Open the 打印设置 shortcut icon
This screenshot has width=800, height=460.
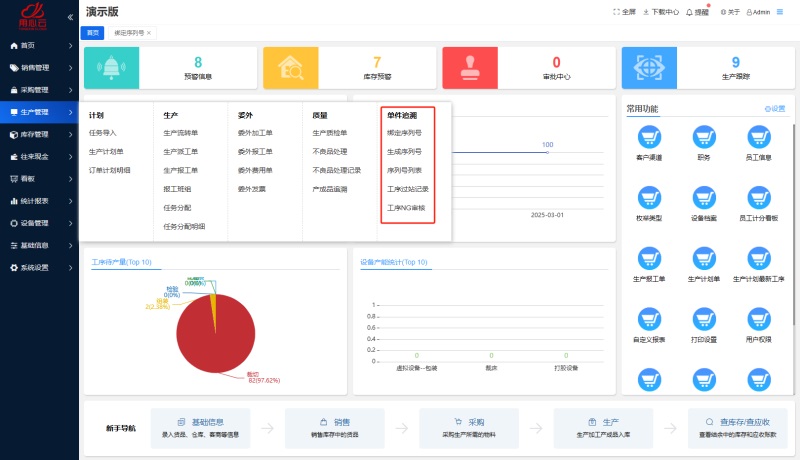[x=705, y=320]
